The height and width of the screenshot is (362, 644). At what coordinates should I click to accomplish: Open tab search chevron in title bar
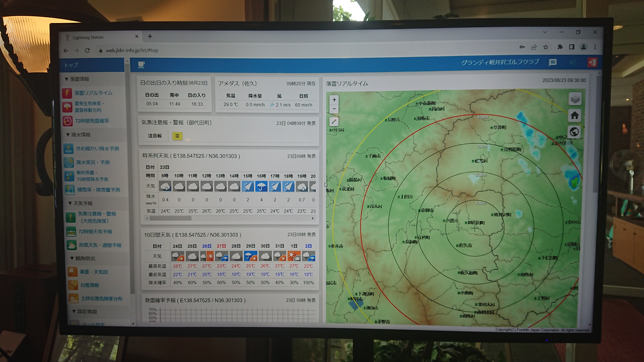(545, 32)
